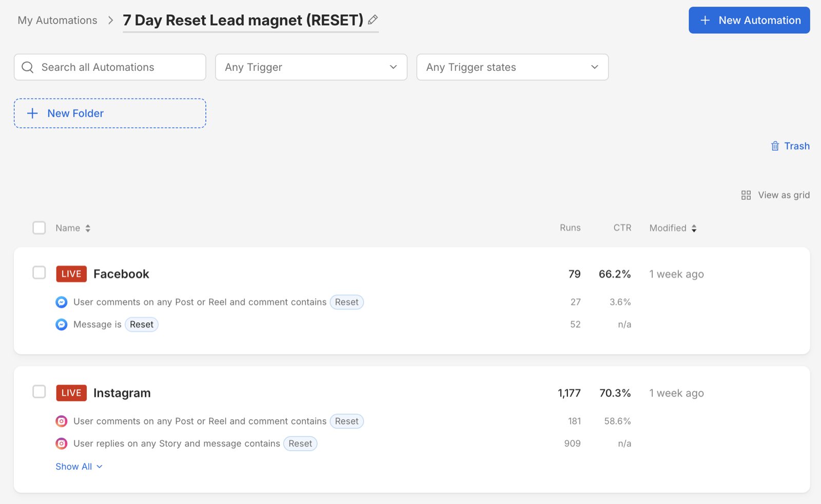Open the Trash link

tap(790, 146)
